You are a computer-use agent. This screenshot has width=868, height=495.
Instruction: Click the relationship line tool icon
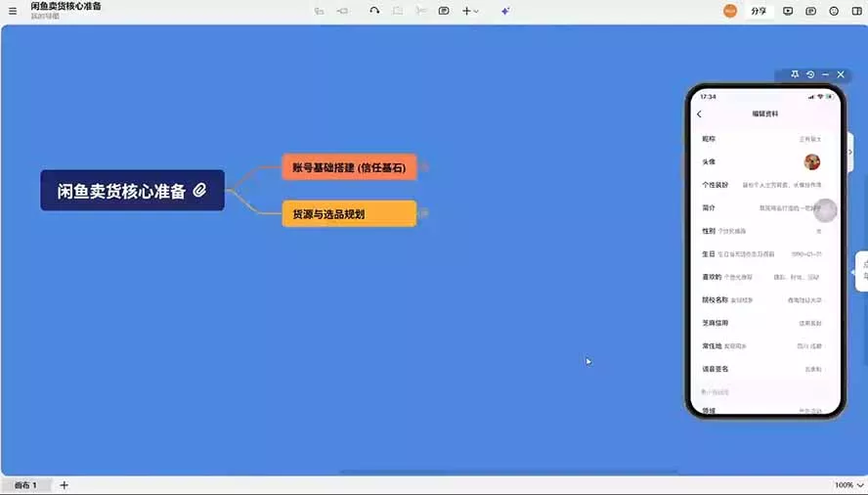coord(374,11)
